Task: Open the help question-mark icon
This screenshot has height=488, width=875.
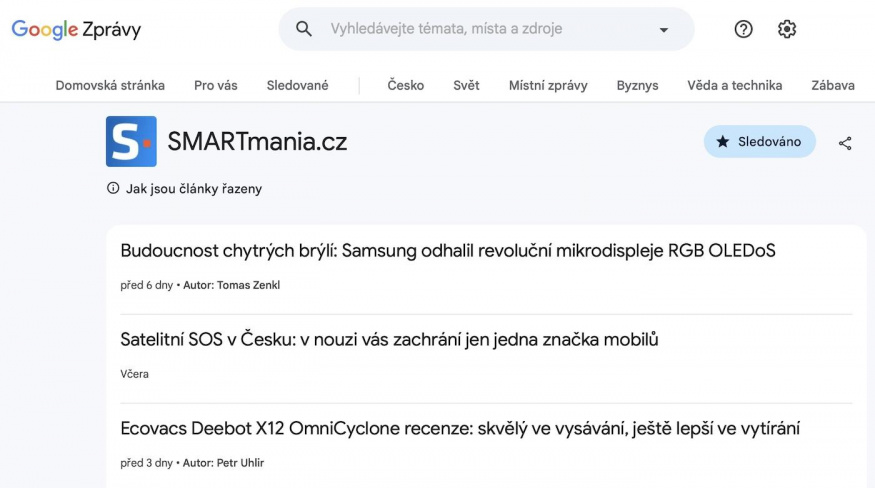Action: 743,29
